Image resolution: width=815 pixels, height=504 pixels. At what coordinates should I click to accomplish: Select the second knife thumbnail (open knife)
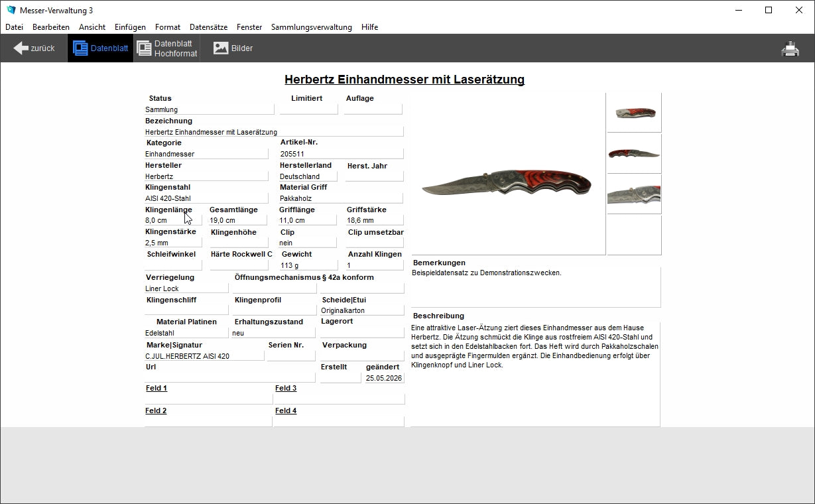tap(634, 153)
